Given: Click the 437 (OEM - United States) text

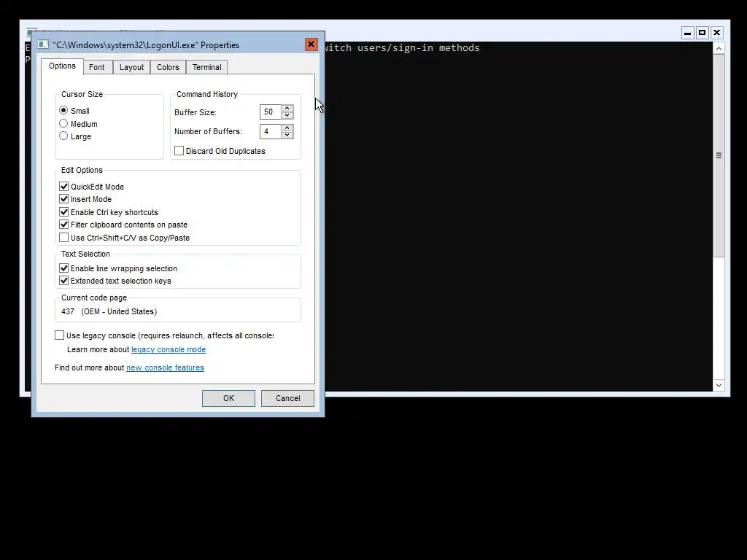Looking at the screenshot, I should (109, 311).
